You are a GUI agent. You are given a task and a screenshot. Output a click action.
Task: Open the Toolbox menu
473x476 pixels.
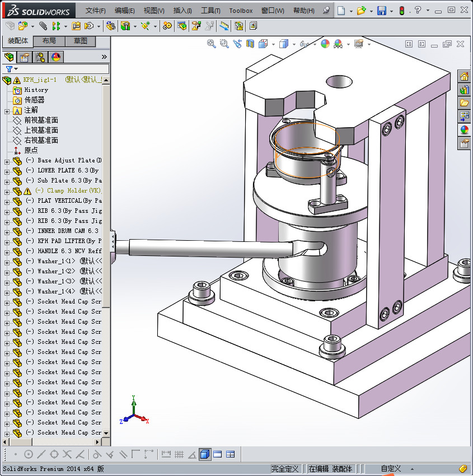pyautogui.click(x=241, y=11)
